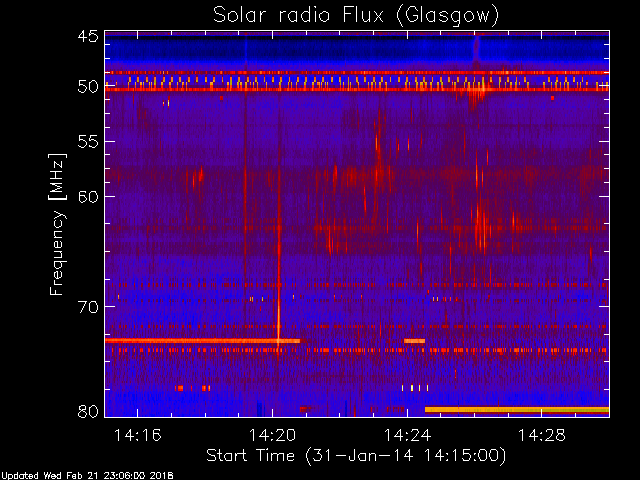This screenshot has width=640, height=480.
Task: Click the 70 frequency tick label
Action: coord(88,307)
